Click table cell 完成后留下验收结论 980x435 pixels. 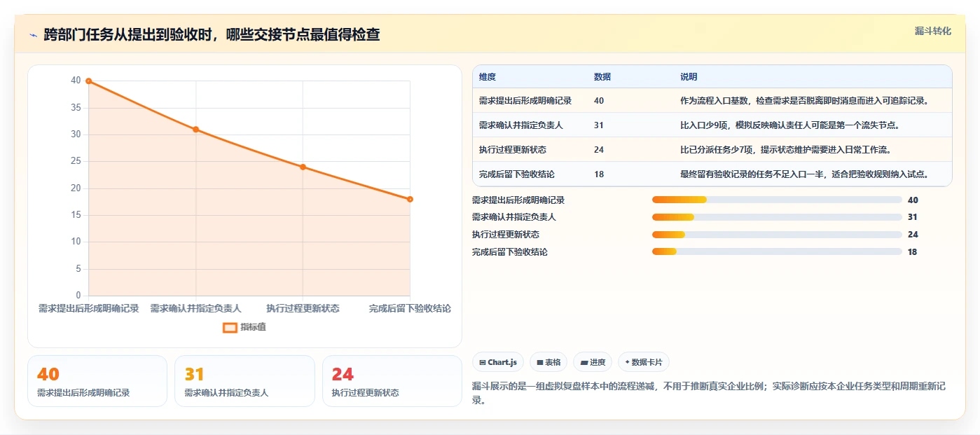(x=517, y=174)
